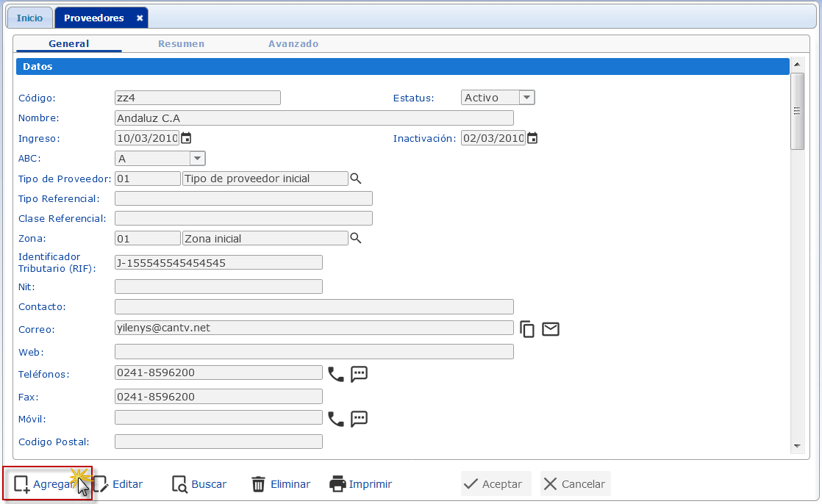Print using the Imprimir button
822x504 pixels.
361,484
